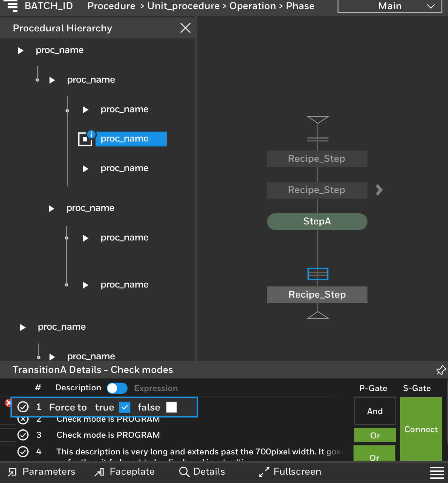Click the Procedural Hierarchy panel title
Screen dimensions: 448x483
point(62,28)
